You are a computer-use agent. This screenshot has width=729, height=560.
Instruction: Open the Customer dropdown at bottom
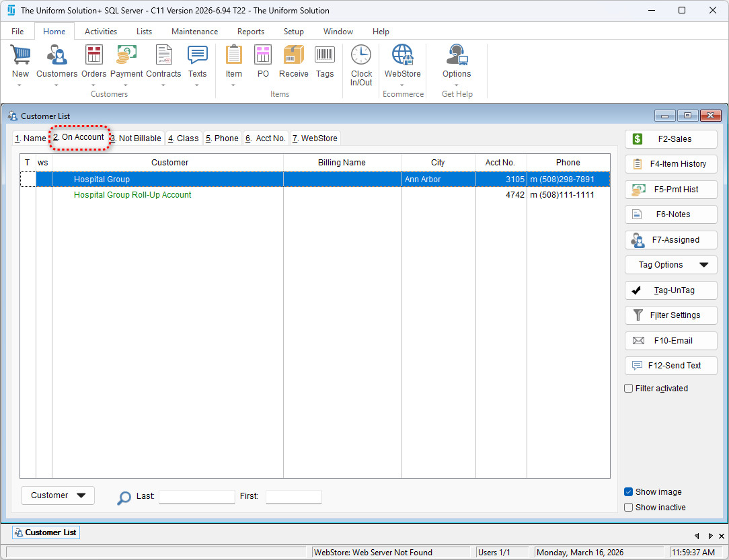pos(58,495)
